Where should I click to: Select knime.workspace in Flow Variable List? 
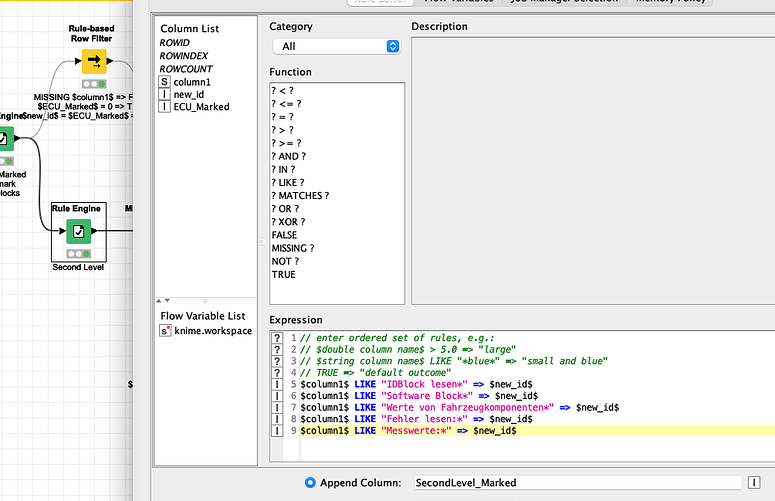point(213,331)
